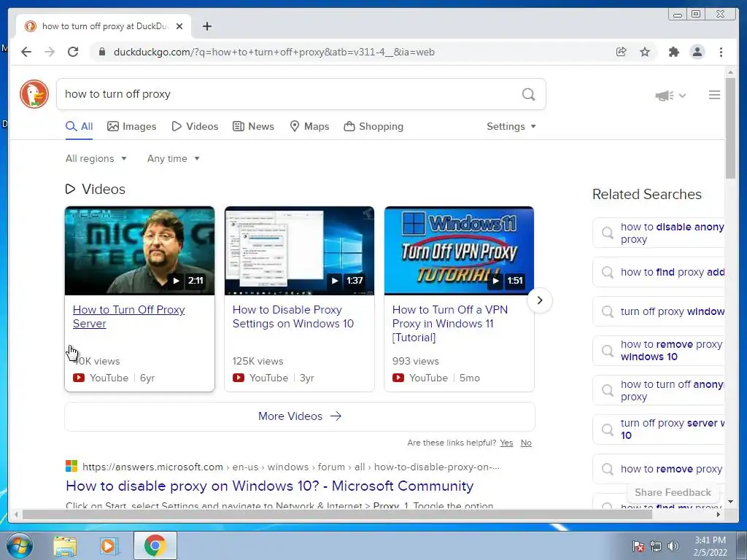This screenshot has width=747, height=560.
Task: Open Microsoft Community disable proxy result
Action: [270, 486]
